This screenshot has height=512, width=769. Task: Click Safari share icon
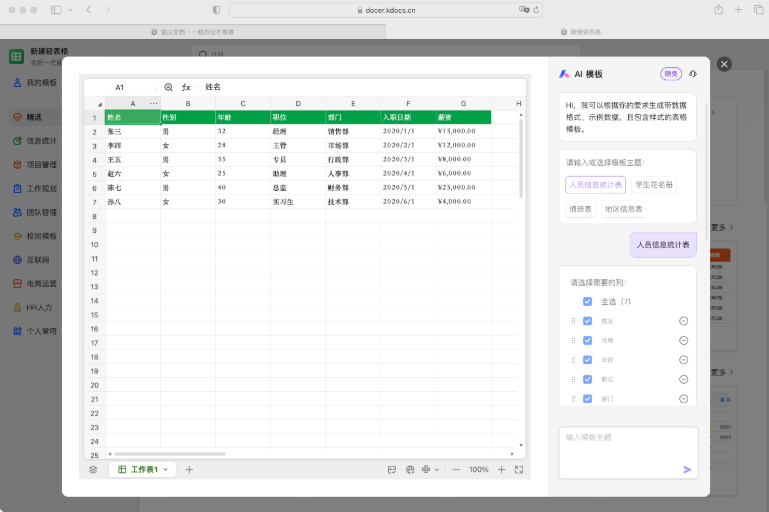click(x=718, y=9)
